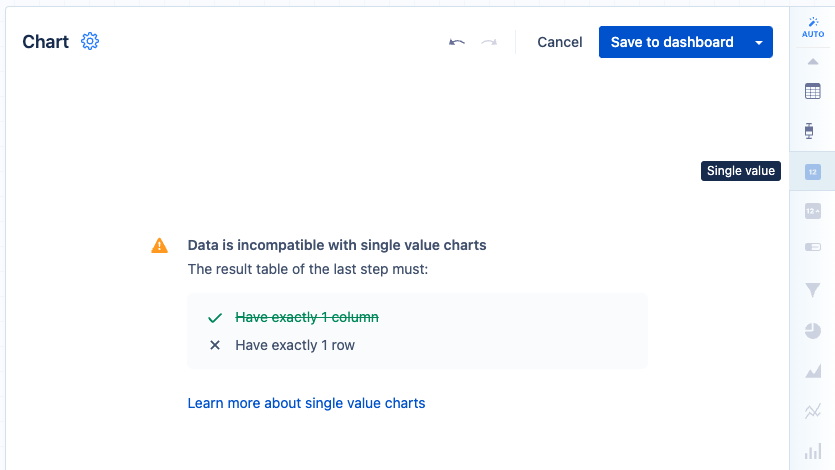This screenshot has height=470, width=835.
Task: Pick the box plot chart icon
Action: 813,131
